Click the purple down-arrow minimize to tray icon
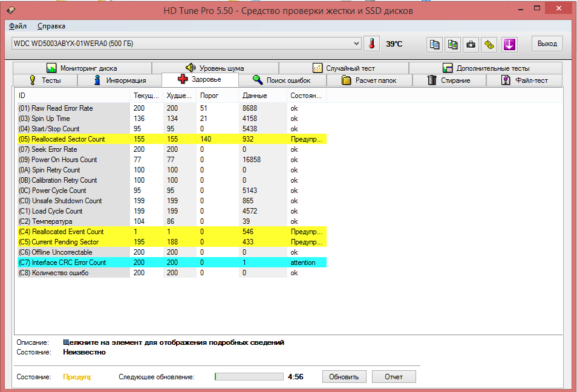 [509, 45]
